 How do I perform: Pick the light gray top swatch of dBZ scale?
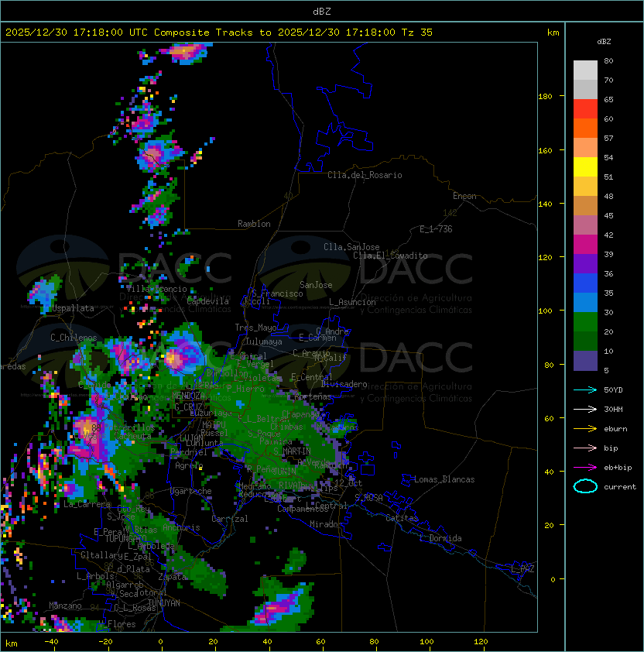coord(585,70)
